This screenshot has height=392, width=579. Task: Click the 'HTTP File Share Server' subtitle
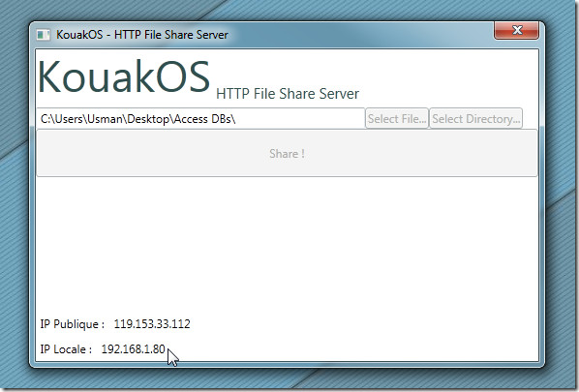(288, 94)
